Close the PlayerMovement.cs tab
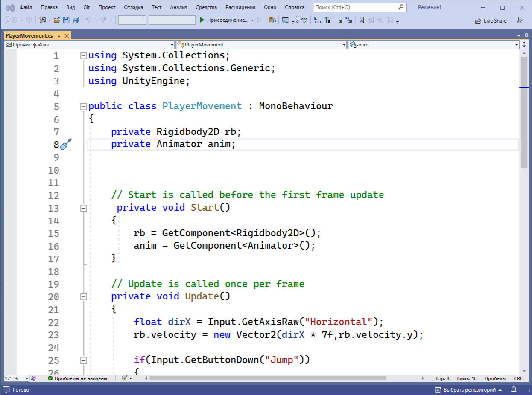Image resolution: width=532 pixels, height=395 pixels. pyautogui.click(x=66, y=36)
